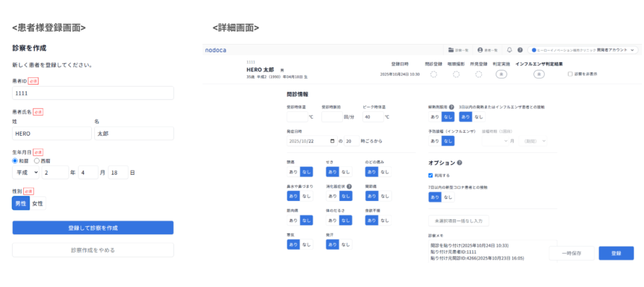Select the 西暦 radio button
644x287 pixels.
(36, 161)
